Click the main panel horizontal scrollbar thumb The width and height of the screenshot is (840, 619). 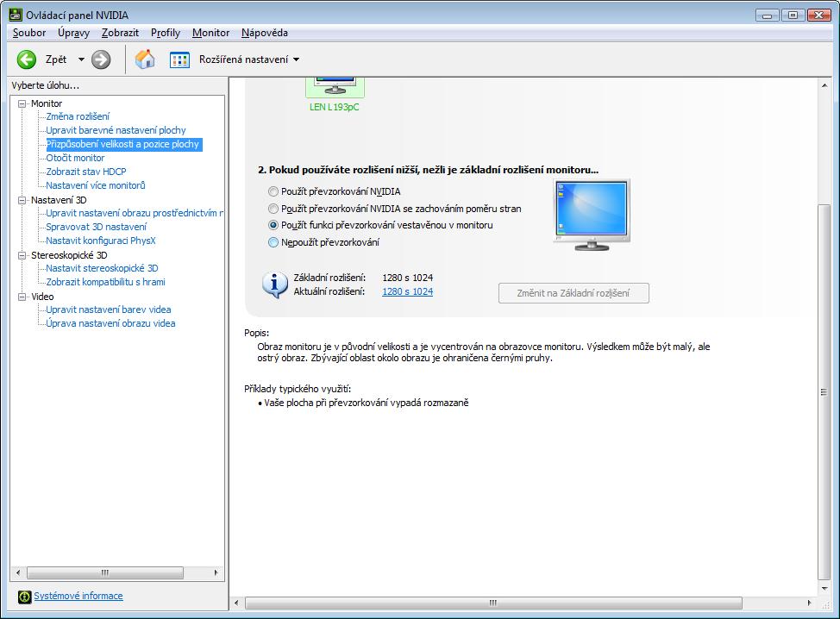pos(493,603)
